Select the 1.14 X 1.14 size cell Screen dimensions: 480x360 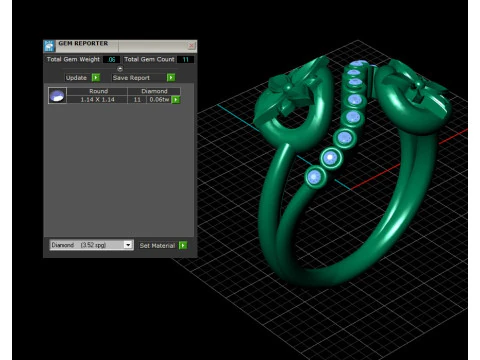(x=97, y=99)
